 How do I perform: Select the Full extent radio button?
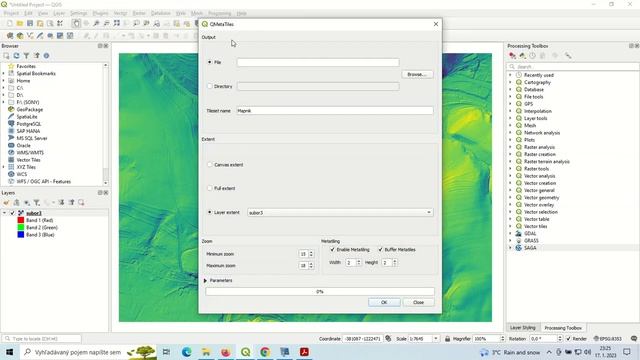(210, 188)
